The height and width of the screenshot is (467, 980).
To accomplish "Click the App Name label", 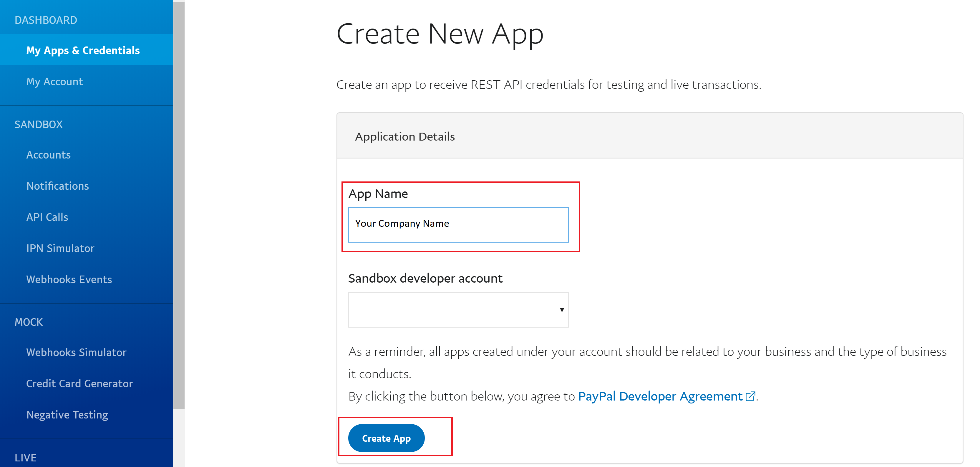I will coord(378,194).
